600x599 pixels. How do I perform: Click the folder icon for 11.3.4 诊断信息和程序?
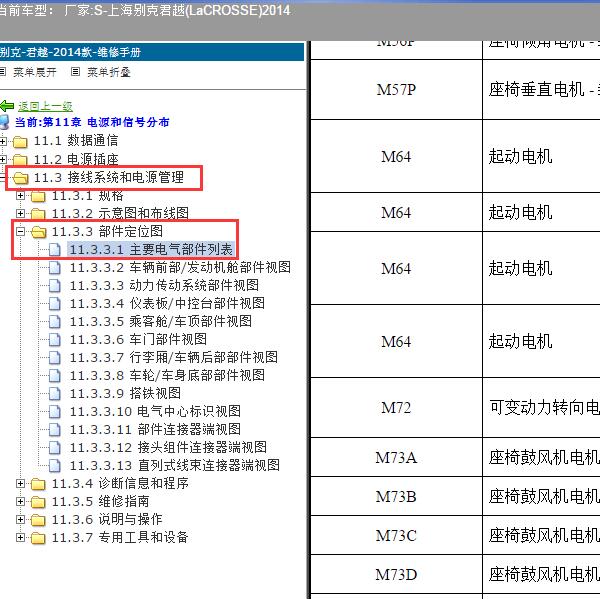click(x=38, y=484)
